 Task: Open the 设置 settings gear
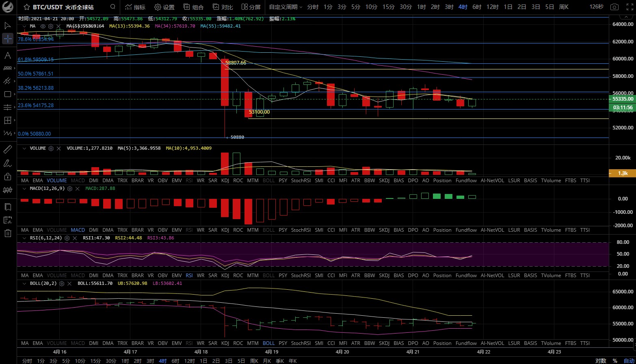pos(164,7)
